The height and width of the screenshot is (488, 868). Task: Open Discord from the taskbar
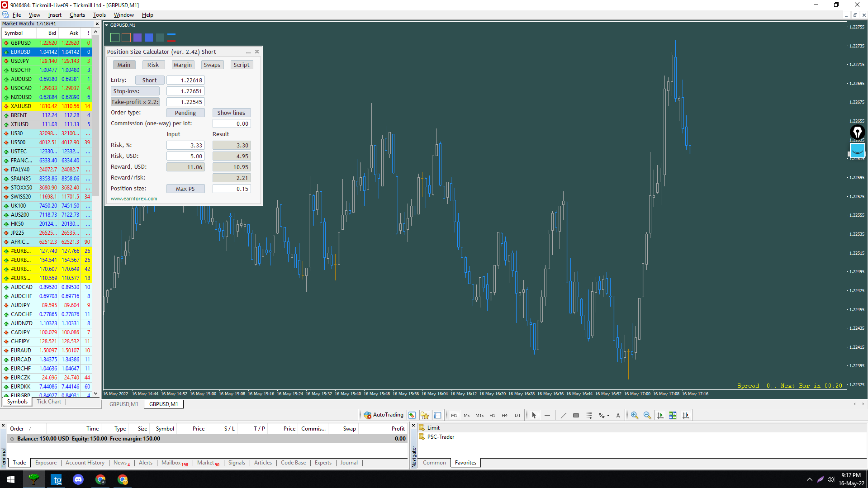click(x=78, y=479)
